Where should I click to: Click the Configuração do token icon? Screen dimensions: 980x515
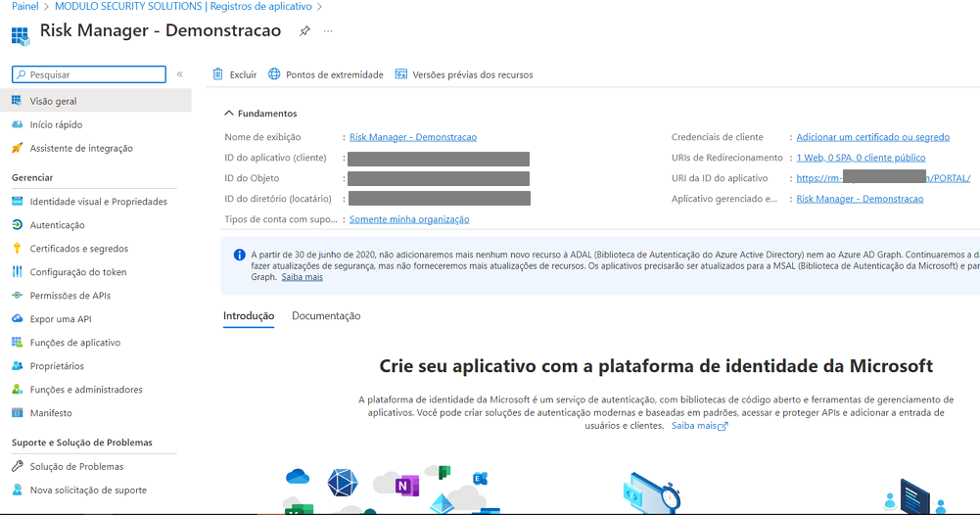tap(17, 272)
